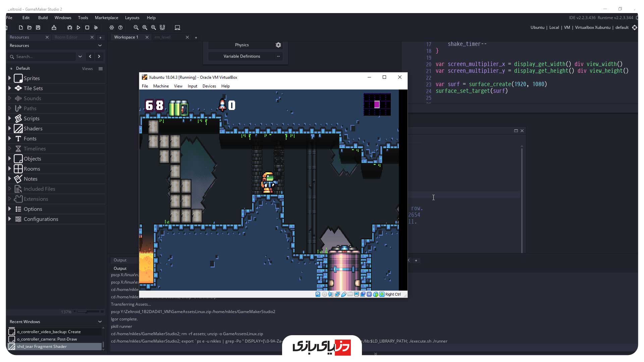Switch to the rm_level workspace tab
This screenshot has width=644, height=362.
point(163,37)
